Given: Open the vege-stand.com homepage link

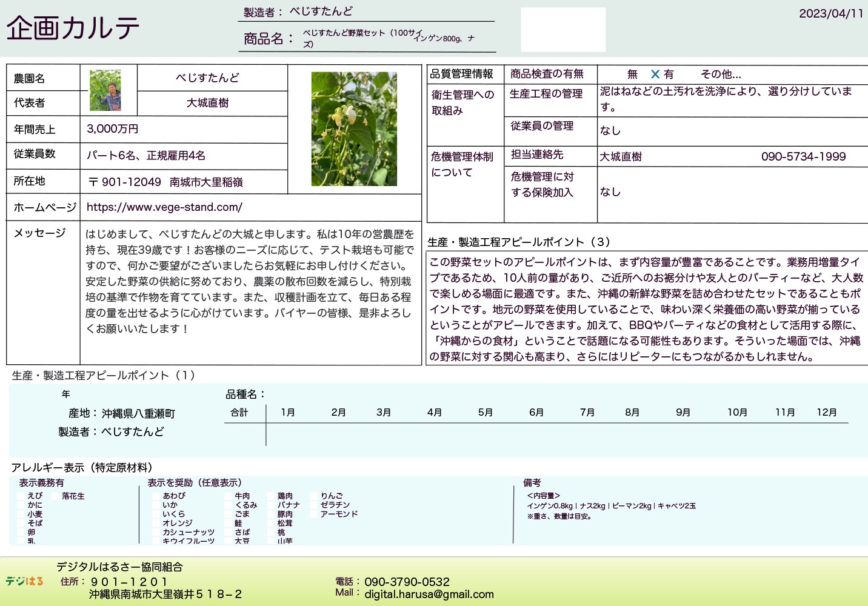Looking at the screenshot, I should coord(164,207).
